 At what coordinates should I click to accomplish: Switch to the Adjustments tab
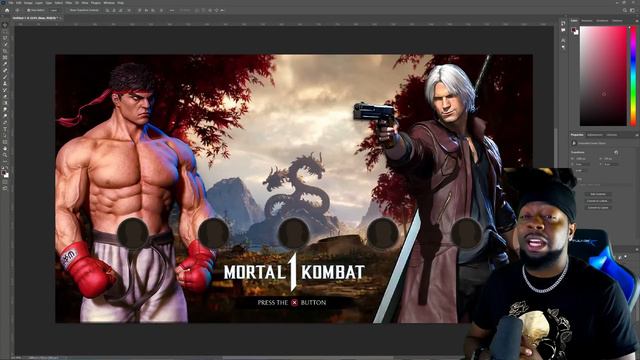[x=595, y=135]
